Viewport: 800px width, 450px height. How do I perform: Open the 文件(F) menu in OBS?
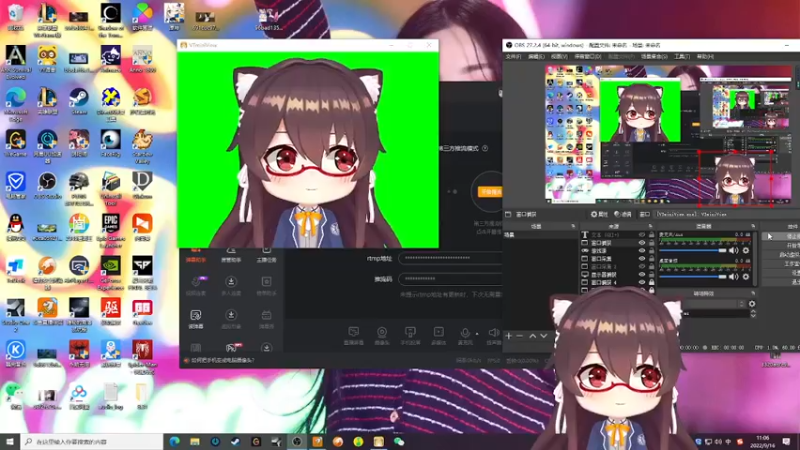(x=513, y=56)
